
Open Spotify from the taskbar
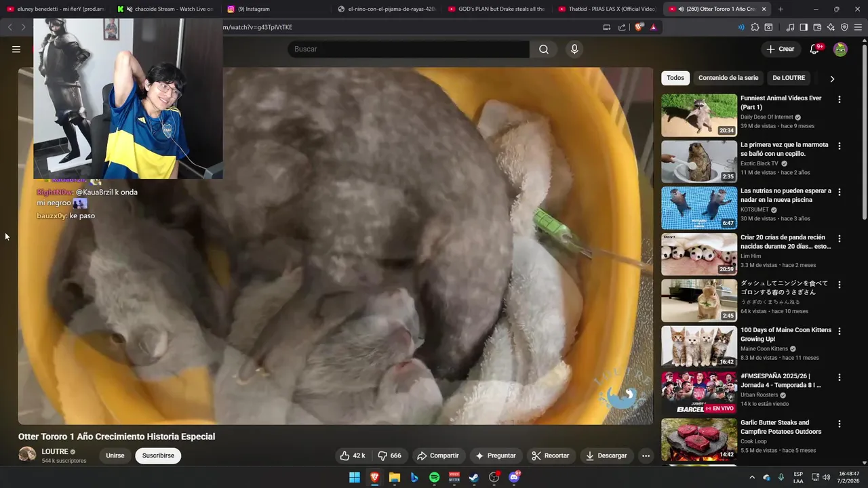pos(435,477)
